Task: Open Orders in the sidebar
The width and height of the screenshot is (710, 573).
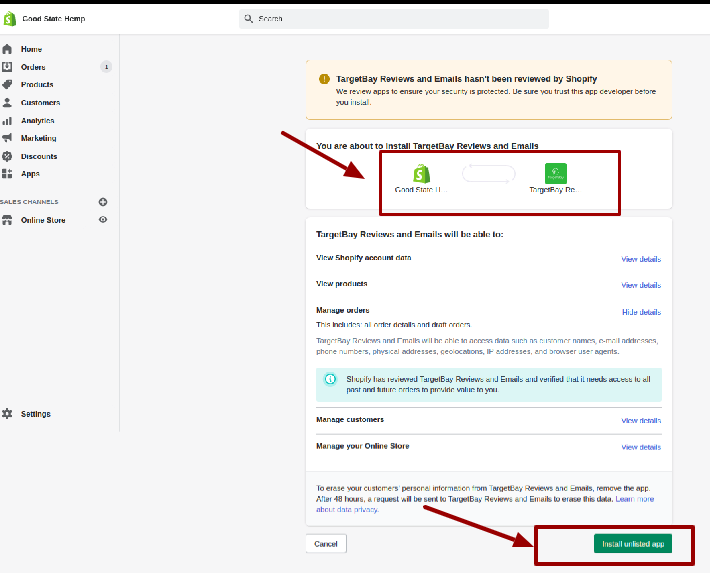Action: coord(33,67)
